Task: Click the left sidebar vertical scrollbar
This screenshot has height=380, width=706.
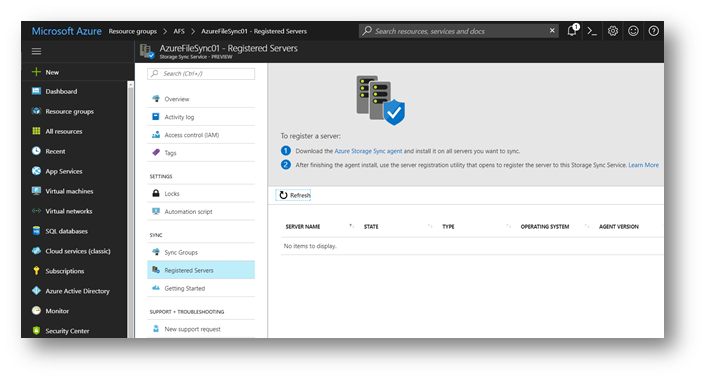Action: [x=131, y=209]
